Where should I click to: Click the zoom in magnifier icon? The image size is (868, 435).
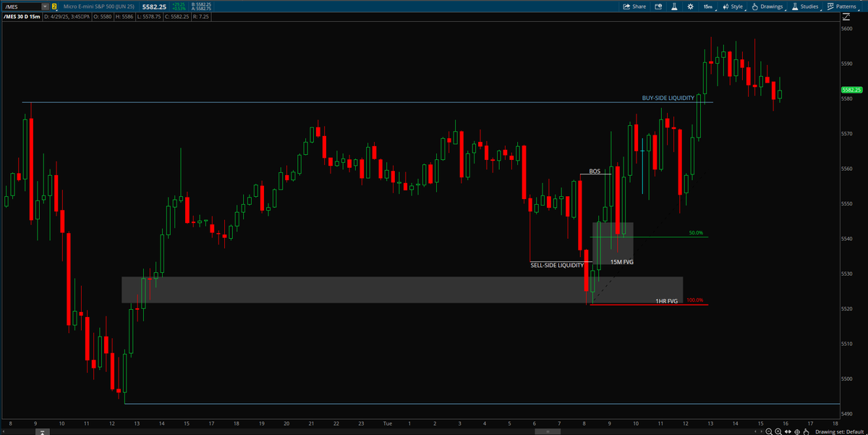778,431
